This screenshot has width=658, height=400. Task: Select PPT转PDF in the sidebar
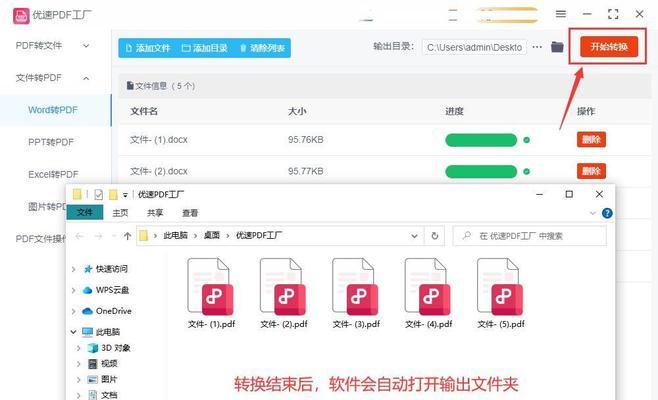click(51, 142)
